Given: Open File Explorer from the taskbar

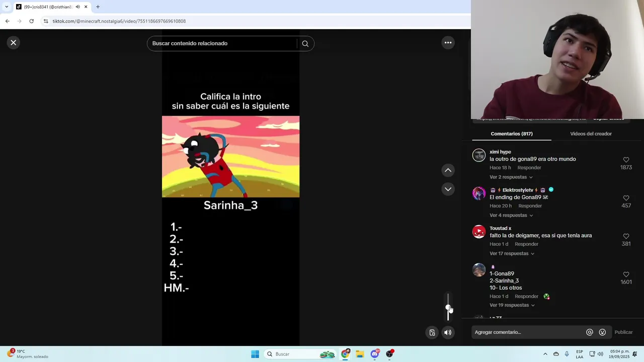Looking at the screenshot, I should click(x=360, y=354).
